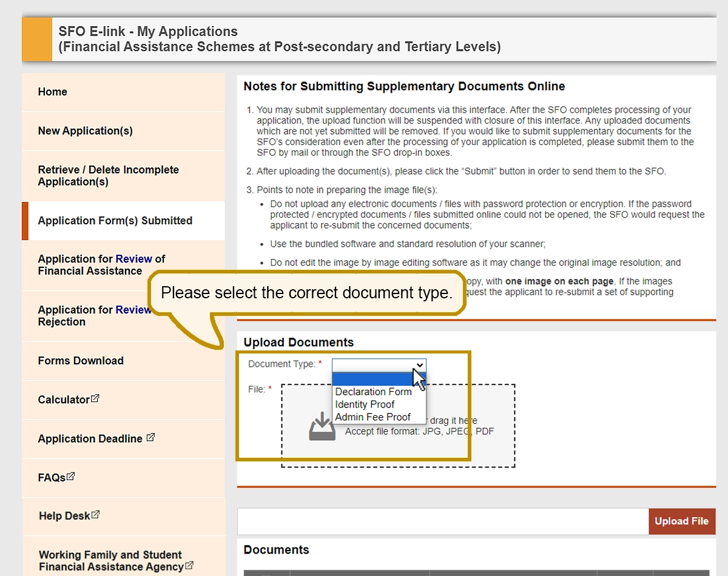Click the accepted file format text

pyautogui.click(x=420, y=432)
